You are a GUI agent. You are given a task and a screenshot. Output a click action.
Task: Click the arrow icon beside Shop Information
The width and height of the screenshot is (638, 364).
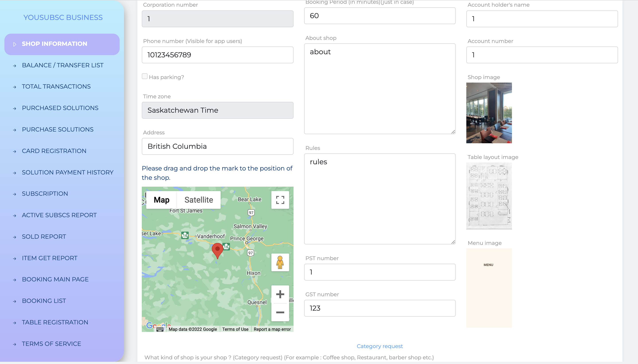pos(14,44)
